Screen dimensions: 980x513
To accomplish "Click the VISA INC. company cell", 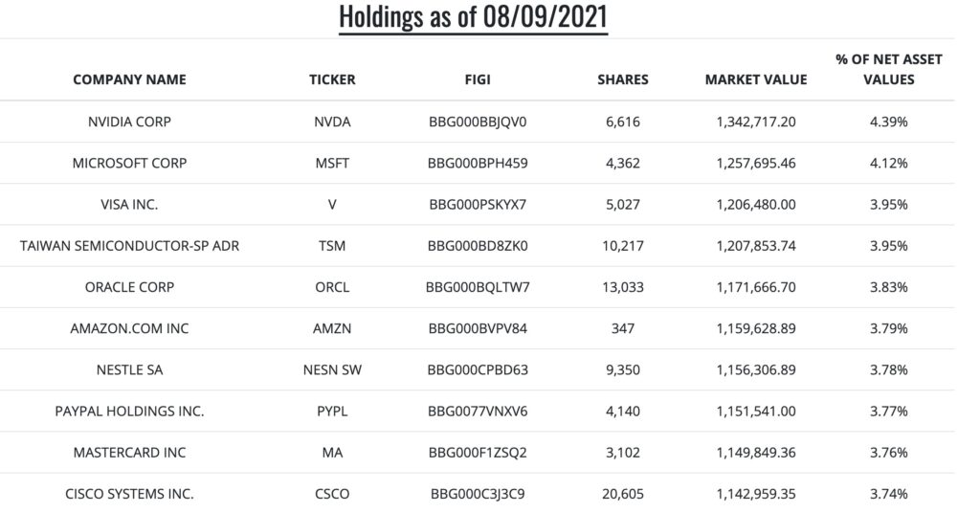I will (129, 204).
